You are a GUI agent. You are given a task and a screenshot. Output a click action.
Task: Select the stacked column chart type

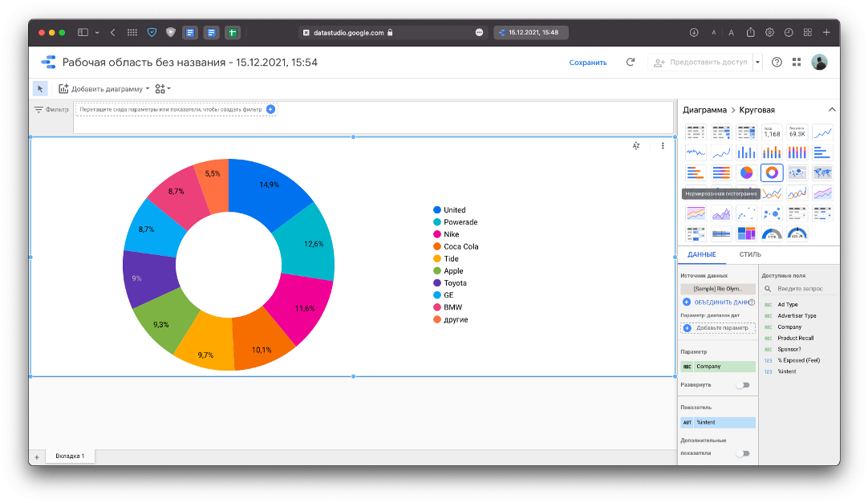coord(772,152)
